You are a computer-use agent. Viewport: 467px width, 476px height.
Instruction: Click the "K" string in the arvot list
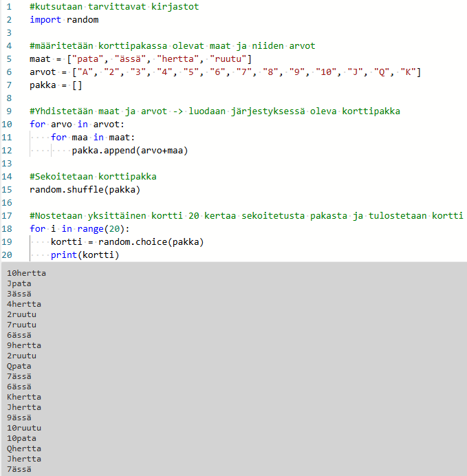pos(409,72)
